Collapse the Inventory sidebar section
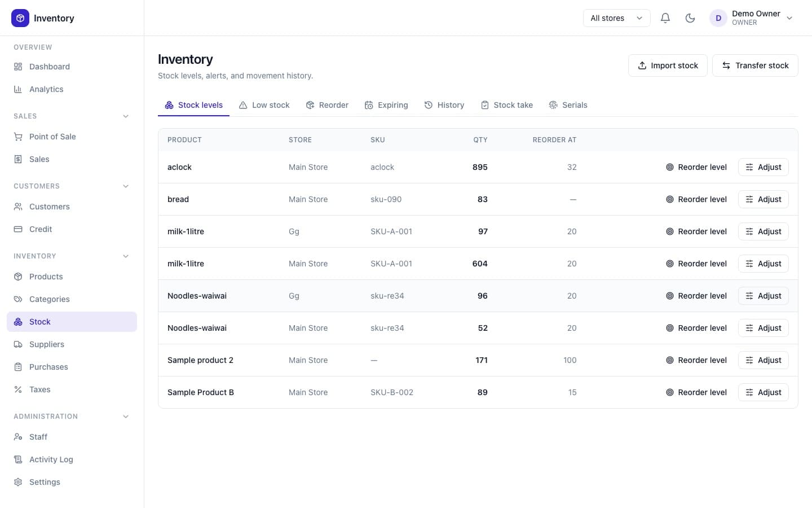The image size is (812, 508). point(126,256)
